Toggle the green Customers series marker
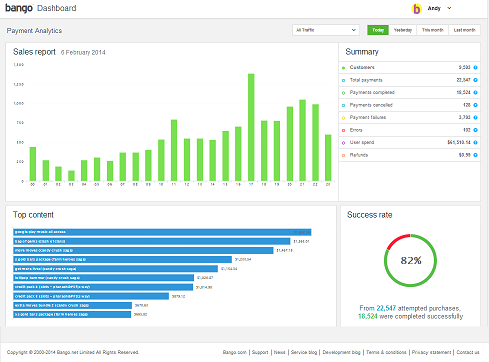The image size is (489, 362). tap(343, 68)
